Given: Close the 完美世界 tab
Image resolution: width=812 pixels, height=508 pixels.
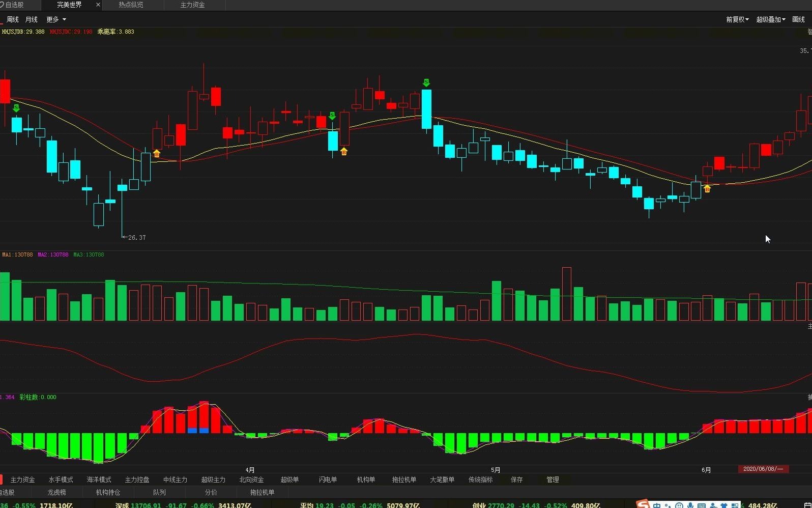Looking at the screenshot, I should (x=98, y=5).
